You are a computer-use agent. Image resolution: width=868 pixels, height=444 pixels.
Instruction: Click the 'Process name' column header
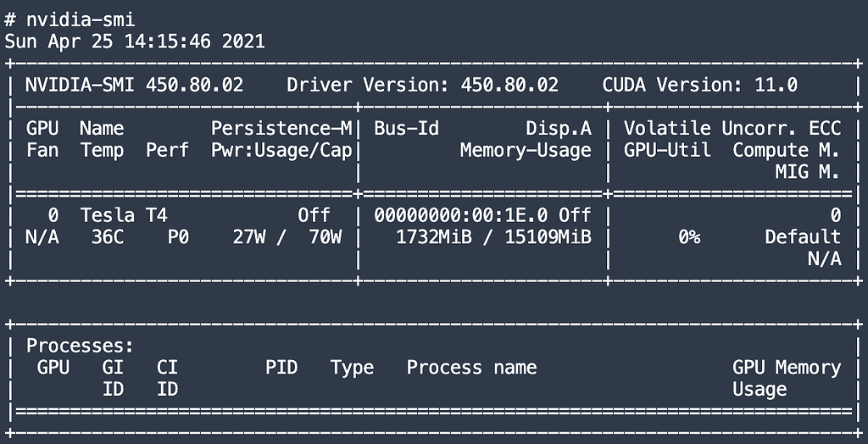pos(471,367)
